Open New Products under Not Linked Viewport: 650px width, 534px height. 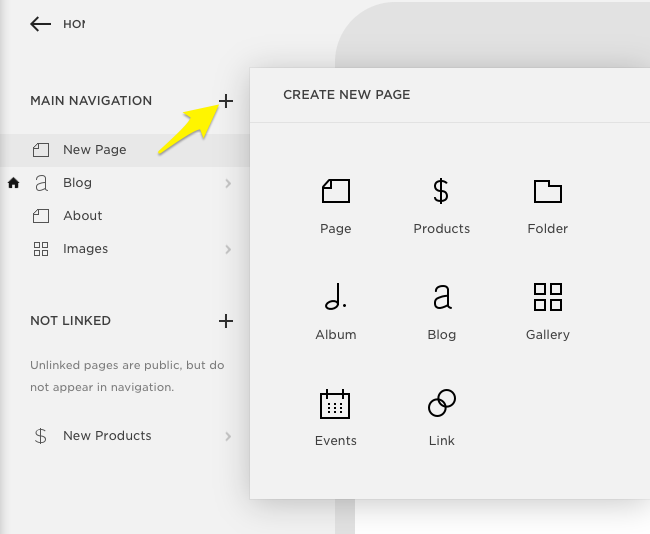(x=107, y=436)
